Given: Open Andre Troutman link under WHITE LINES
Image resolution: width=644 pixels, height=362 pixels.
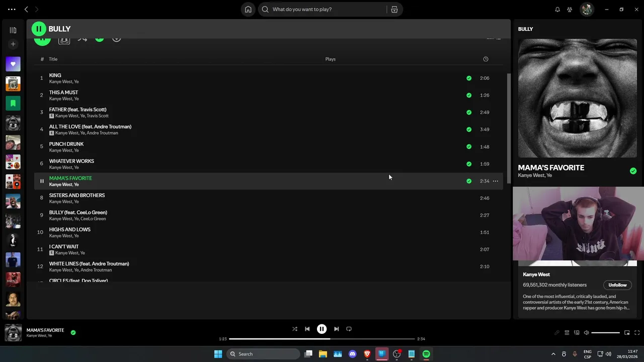Looking at the screenshot, I should click(x=96, y=270).
